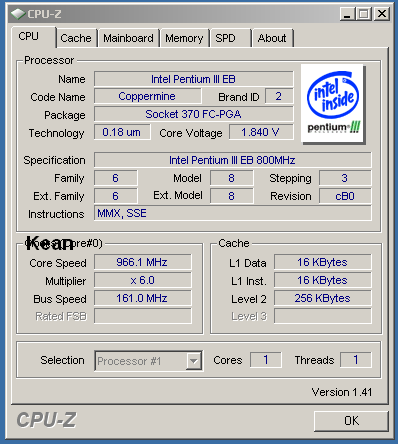Click the OK button

coord(351,421)
